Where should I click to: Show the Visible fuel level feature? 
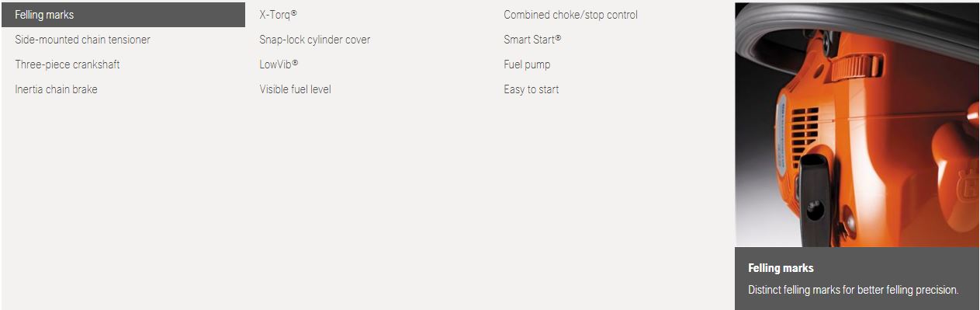click(295, 89)
